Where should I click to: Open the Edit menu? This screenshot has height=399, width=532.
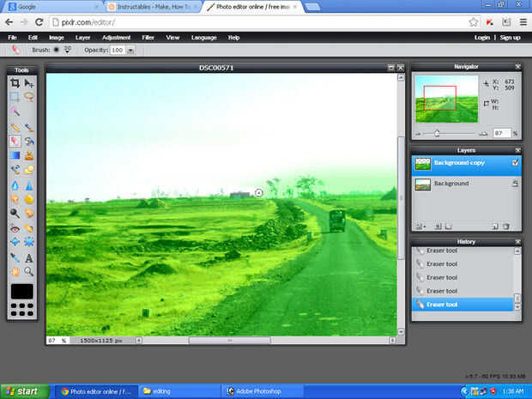33,38
